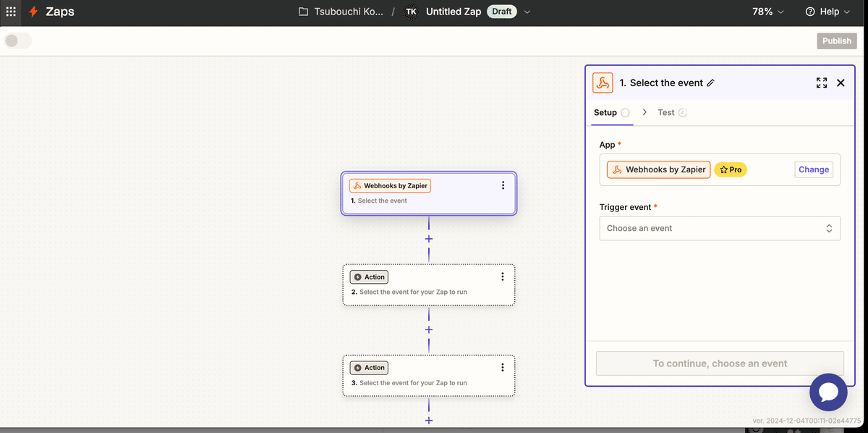Viewport: 868px width, 433px height.
Task: Switch to the Test tab
Action: pyautogui.click(x=672, y=113)
